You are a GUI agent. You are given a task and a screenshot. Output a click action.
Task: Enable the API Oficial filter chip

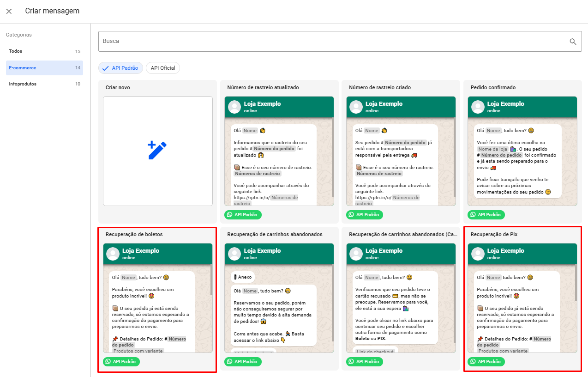163,68
